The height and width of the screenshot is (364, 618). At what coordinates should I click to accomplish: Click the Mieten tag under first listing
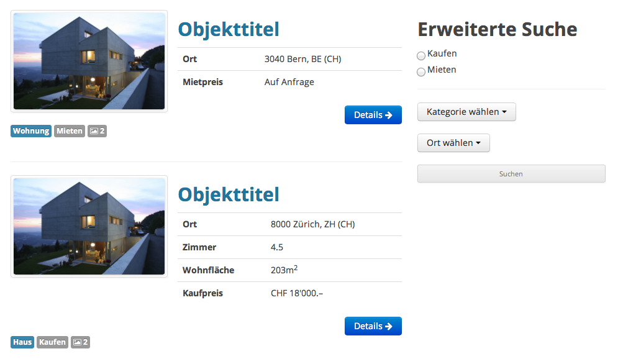70,131
